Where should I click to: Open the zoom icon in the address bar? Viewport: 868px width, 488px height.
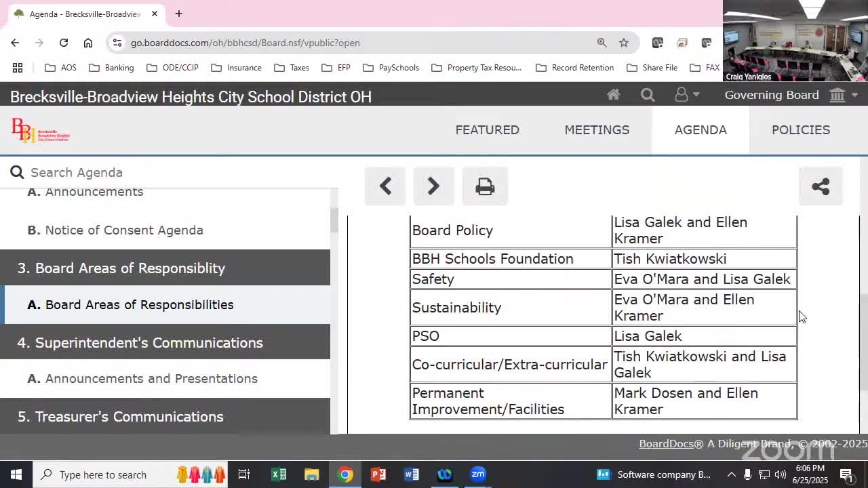601,42
